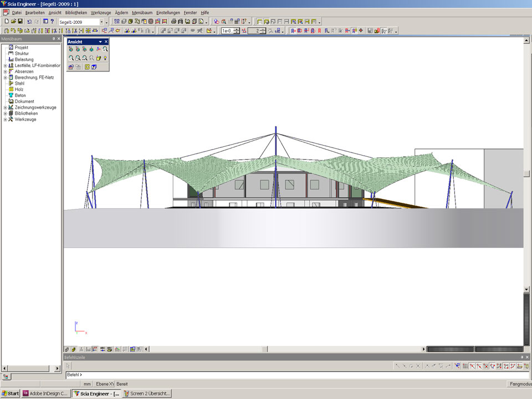The width and height of the screenshot is (532, 399).
Task: Open the Bibliotheken menu
Action: point(75,12)
